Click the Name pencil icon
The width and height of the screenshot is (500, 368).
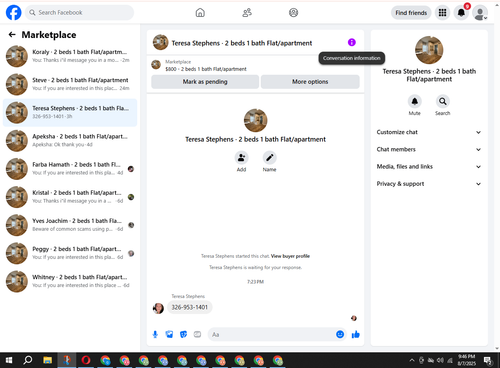click(269, 157)
